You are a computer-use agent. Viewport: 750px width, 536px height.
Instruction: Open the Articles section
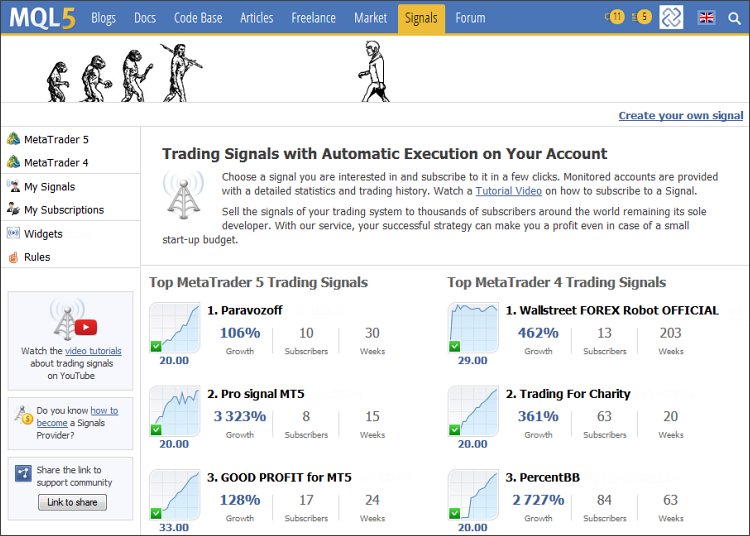[x=257, y=18]
